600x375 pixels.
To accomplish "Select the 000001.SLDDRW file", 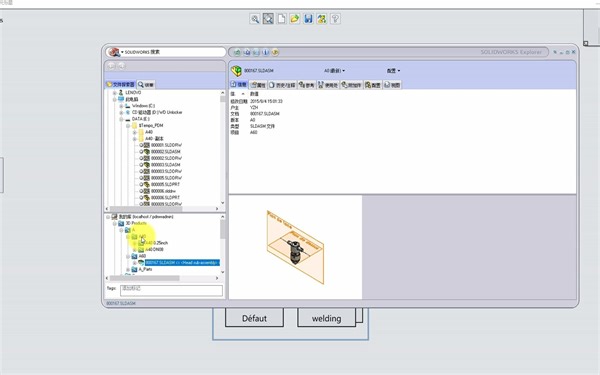I will (161, 145).
